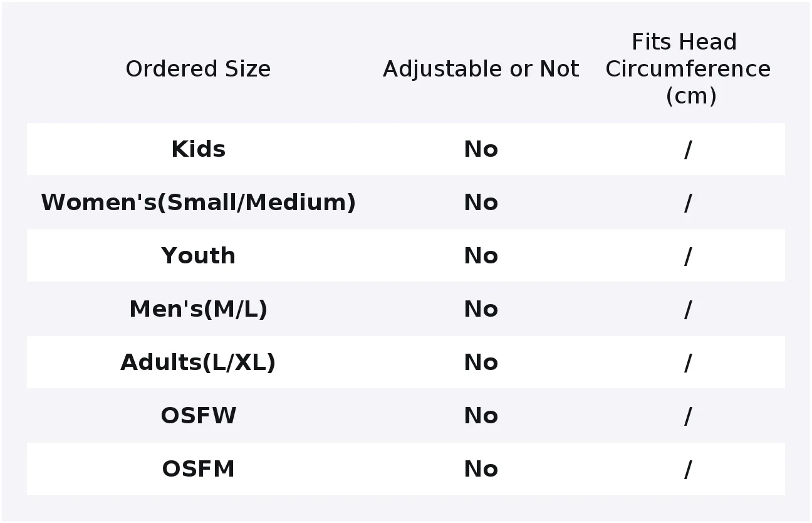Image resolution: width=812 pixels, height=523 pixels.
Task: Click the Fits Head Circumference (cm) header
Action: coord(688,69)
